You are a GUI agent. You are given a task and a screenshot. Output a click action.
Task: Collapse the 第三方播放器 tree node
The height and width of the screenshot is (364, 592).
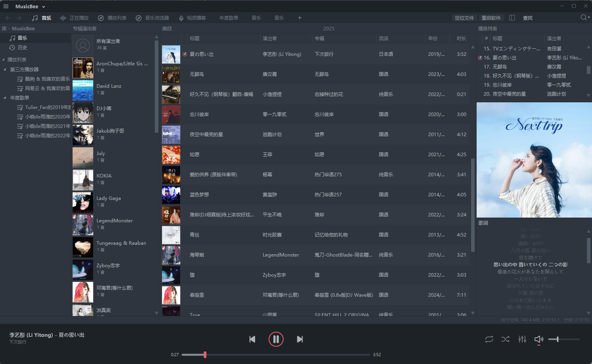tap(5, 70)
